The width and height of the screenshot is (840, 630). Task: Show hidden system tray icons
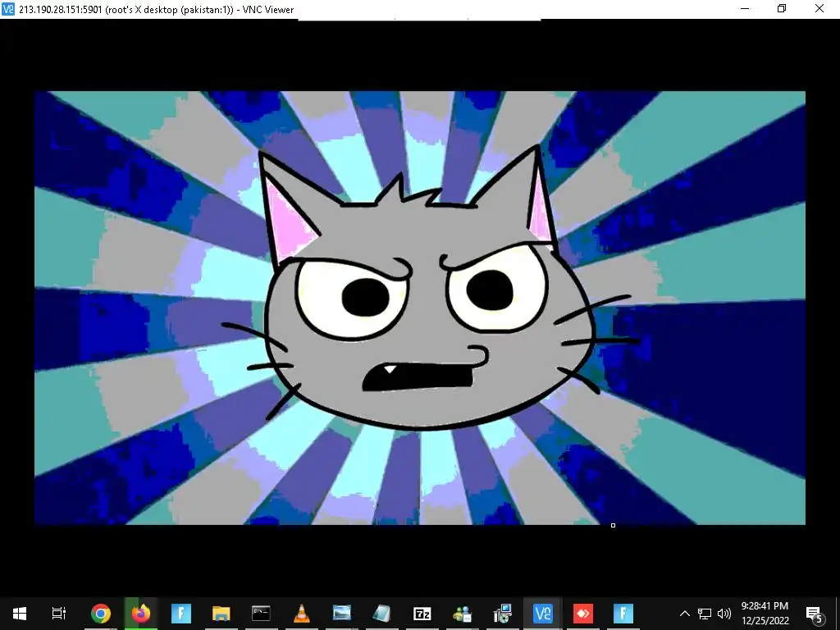(685, 614)
